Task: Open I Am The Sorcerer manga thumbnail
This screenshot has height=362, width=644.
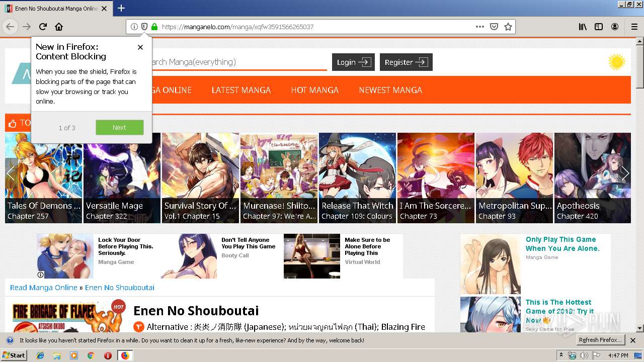Action: tap(436, 178)
